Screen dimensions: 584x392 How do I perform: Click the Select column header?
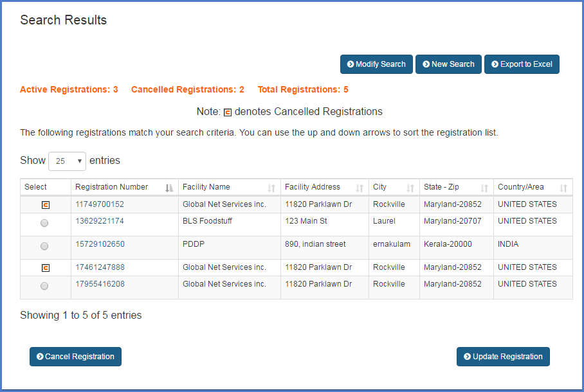[36, 187]
